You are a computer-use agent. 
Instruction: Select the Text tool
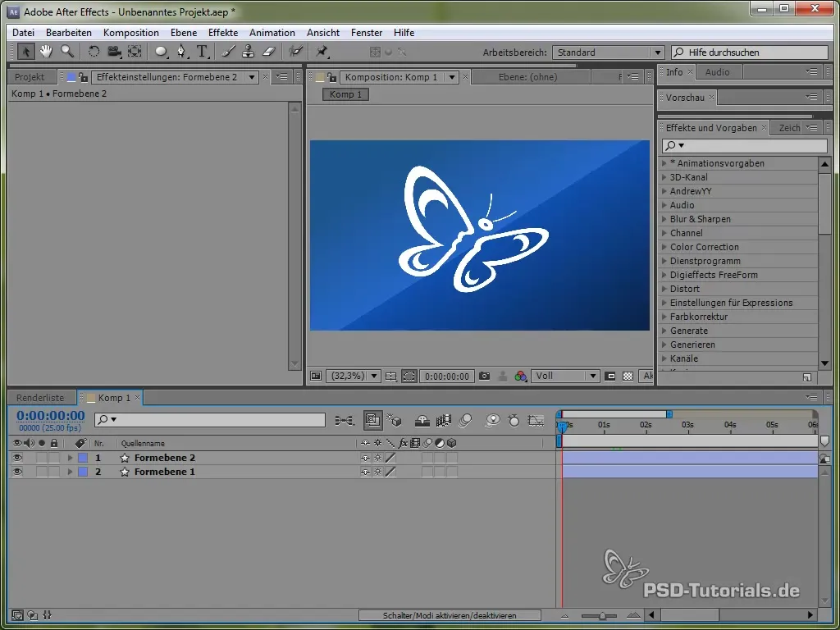[202, 52]
